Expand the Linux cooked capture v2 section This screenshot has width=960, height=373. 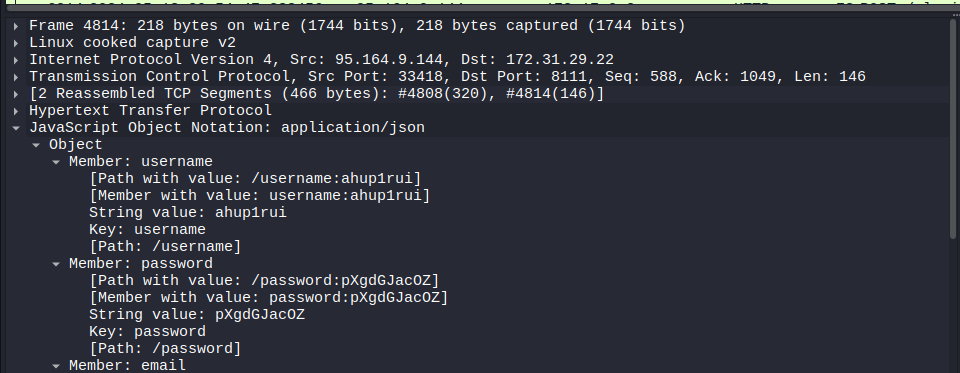click(x=16, y=43)
